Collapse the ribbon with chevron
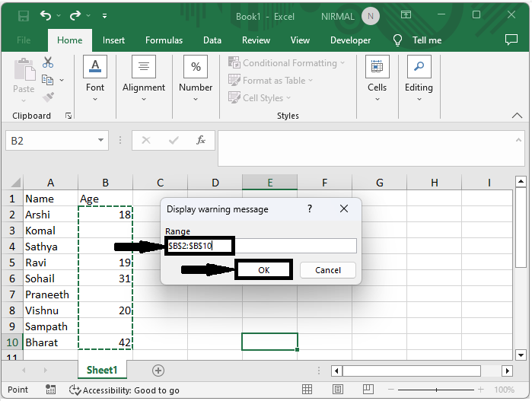 coord(518,116)
